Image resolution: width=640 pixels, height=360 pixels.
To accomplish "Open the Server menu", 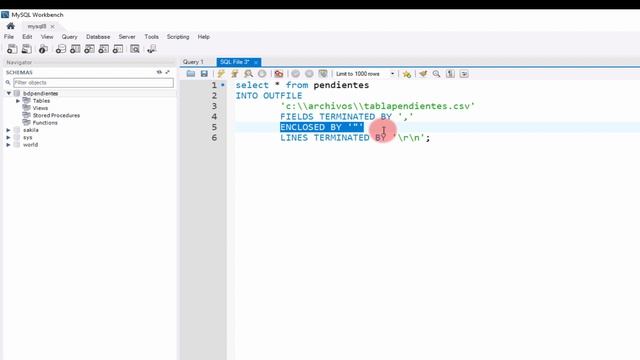I will click(x=127, y=37).
